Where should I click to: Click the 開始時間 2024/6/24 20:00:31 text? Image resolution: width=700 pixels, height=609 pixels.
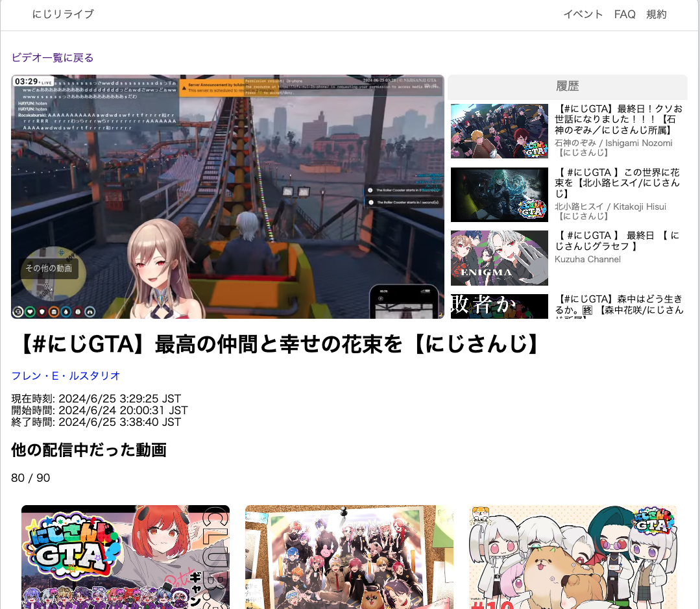99,410
